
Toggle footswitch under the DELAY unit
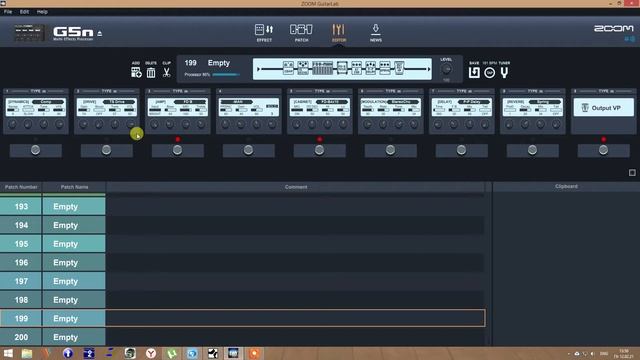coord(461,150)
